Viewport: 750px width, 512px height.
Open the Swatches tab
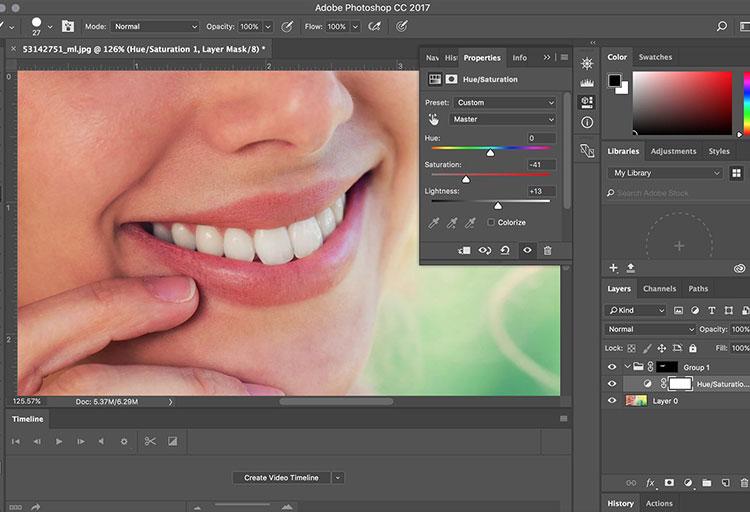click(x=656, y=57)
